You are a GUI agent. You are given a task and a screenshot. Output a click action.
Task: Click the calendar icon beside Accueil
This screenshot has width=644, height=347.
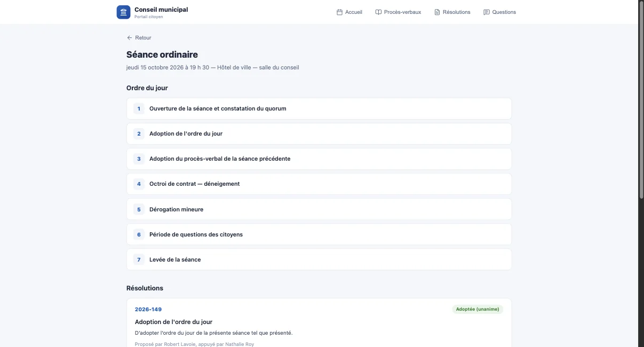pyautogui.click(x=339, y=12)
